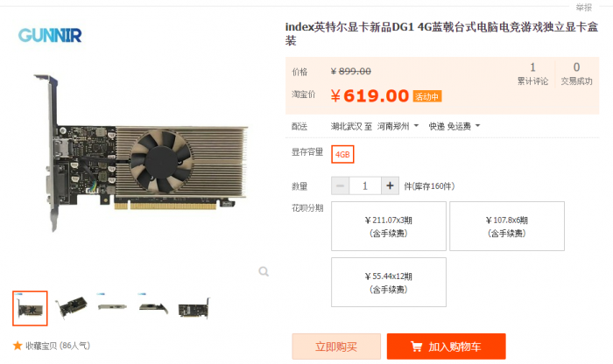Click the quantity input field
Viewport: 613px width, 364px height.
(365, 185)
